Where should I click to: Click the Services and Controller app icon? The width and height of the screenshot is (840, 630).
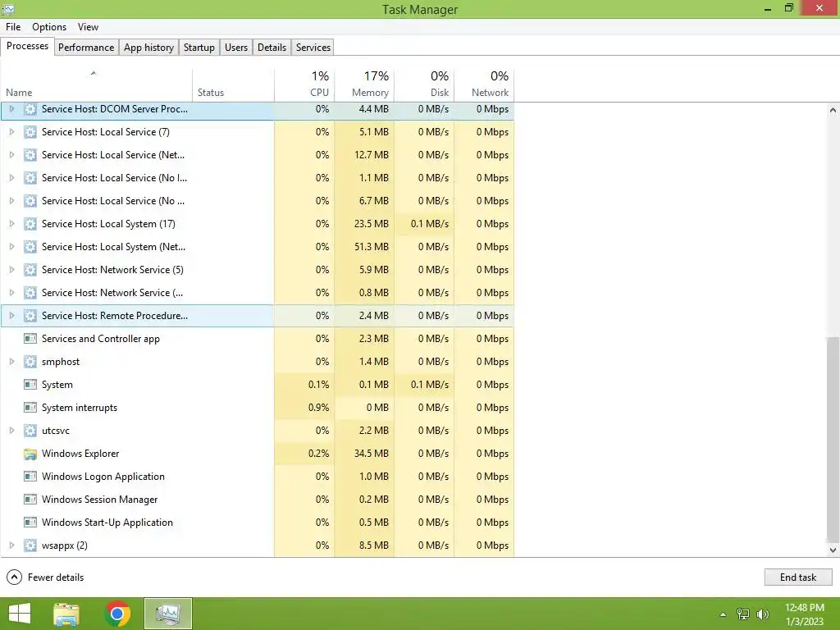[30, 339]
